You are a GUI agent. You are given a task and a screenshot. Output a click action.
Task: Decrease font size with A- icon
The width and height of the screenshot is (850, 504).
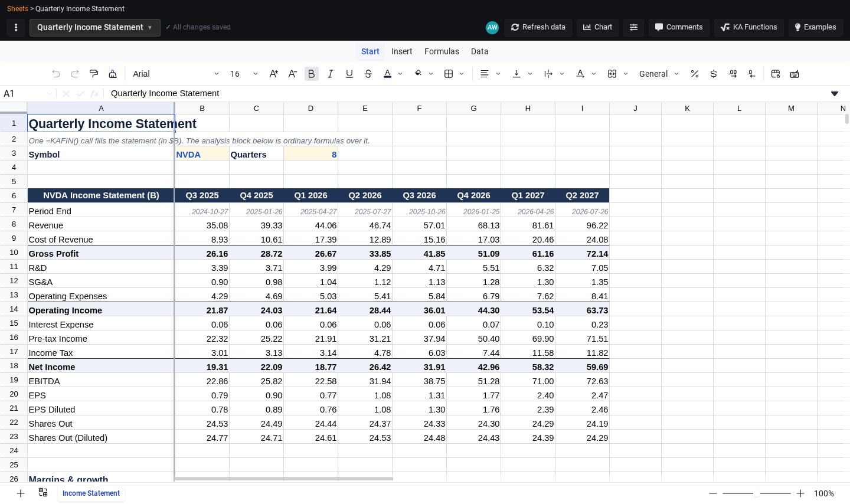point(293,74)
